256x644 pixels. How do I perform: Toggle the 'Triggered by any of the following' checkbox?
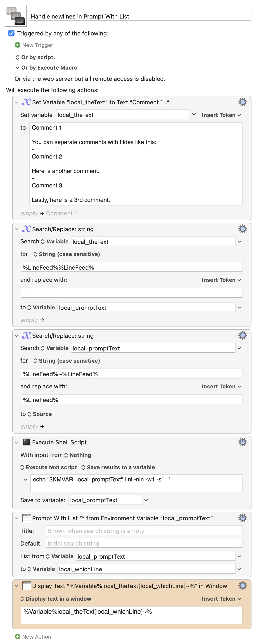click(11, 33)
